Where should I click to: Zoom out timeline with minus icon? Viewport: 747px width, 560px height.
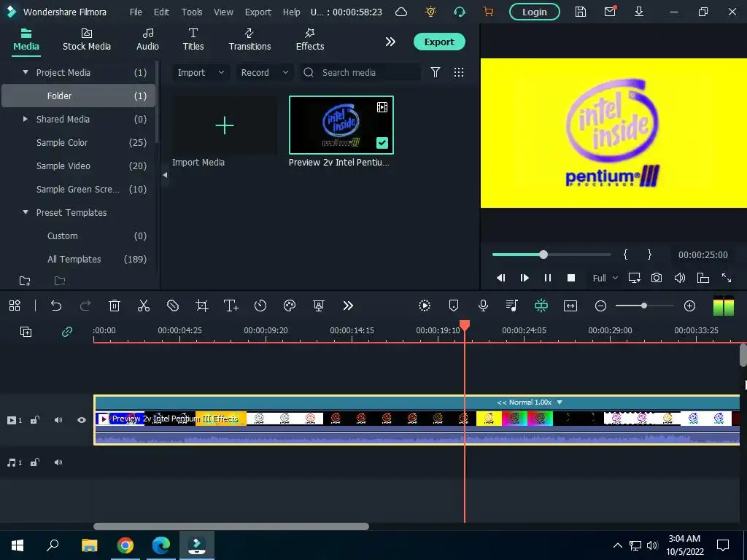tap(601, 306)
